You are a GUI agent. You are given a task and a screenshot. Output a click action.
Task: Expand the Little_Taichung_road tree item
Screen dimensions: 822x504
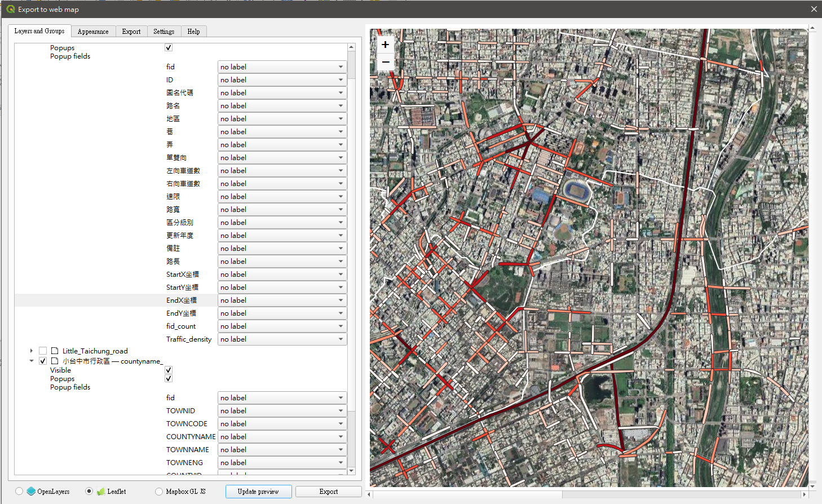(32, 350)
